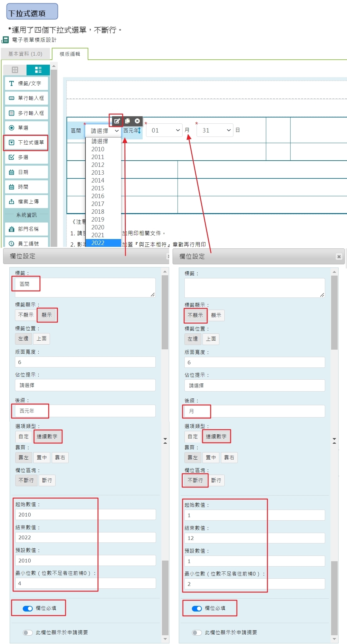Viewport: 347px width, 644px height.
Task: Choose 斷行 in left panel 欄位區塊
Action: click(x=47, y=480)
